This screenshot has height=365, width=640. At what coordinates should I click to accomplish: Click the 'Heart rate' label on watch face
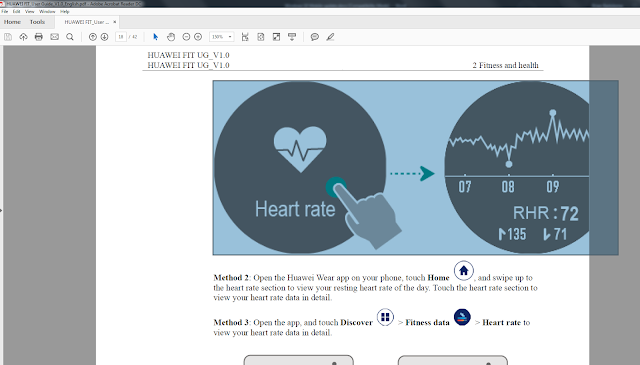tap(295, 209)
